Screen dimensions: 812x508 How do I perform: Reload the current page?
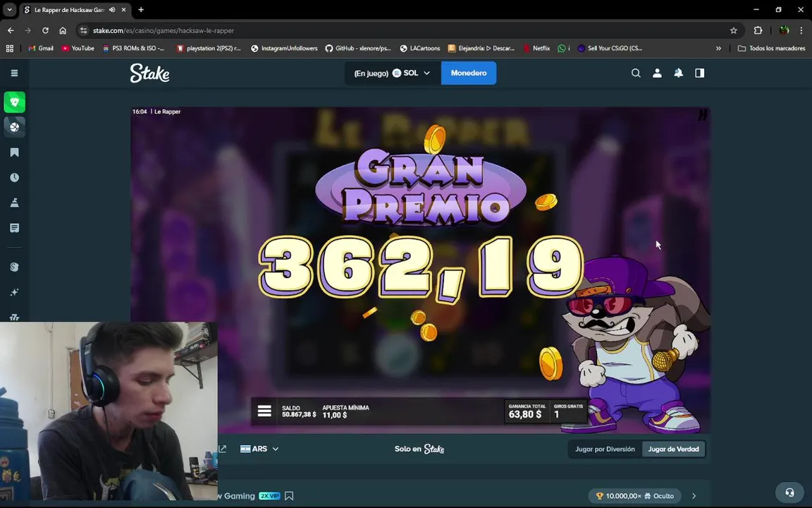tap(45, 30)
